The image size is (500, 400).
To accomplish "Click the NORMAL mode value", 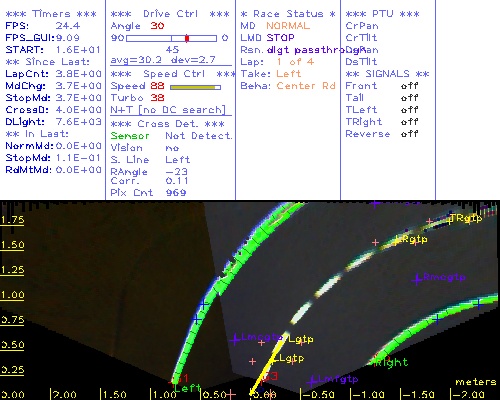I will coord(288,26).
